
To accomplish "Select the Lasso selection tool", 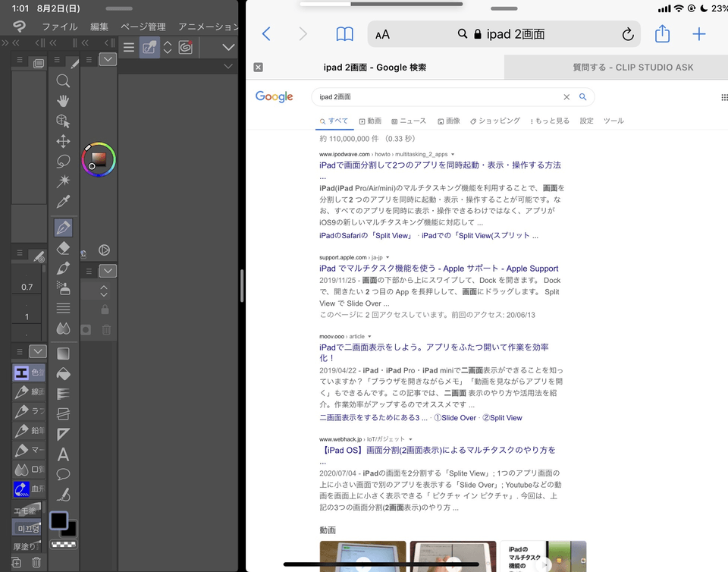I will coord(63,161).
